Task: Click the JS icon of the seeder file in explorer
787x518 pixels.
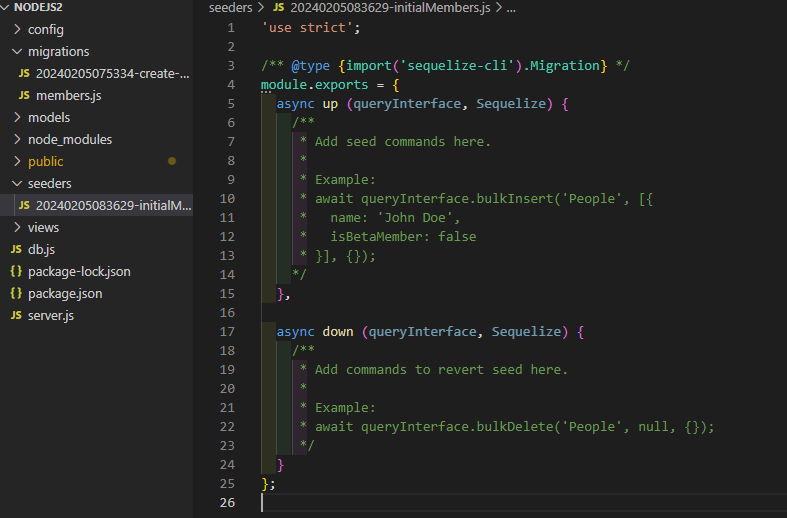Action: point(24,205)
